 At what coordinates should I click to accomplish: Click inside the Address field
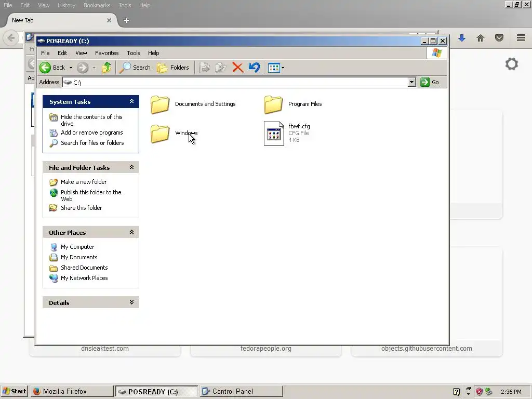point(235,82)
